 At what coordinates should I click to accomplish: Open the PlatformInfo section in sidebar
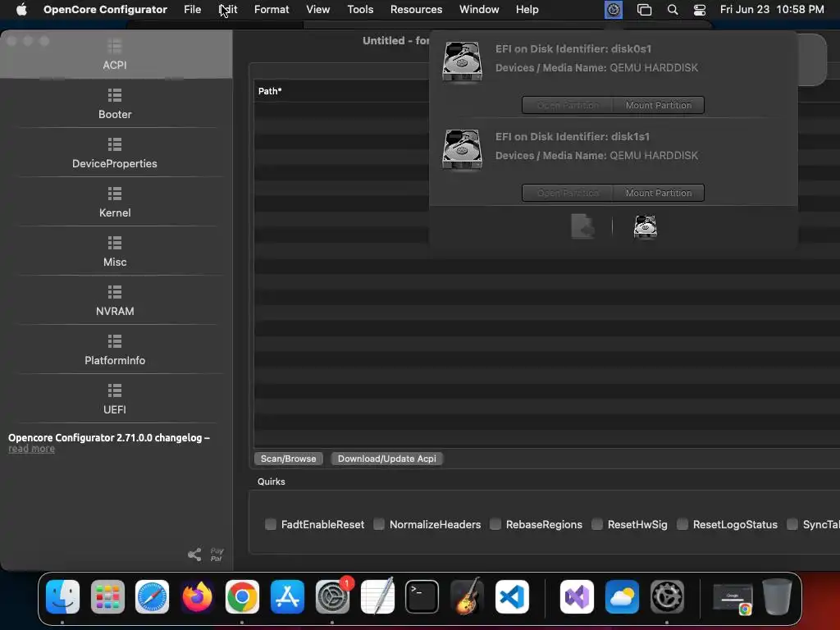(x=115, y=350)
